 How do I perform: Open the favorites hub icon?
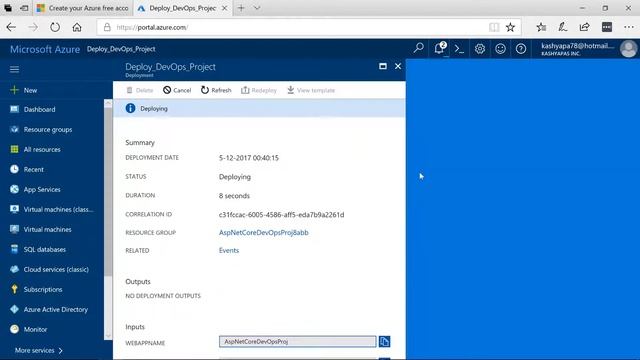(x=541, y=27)
